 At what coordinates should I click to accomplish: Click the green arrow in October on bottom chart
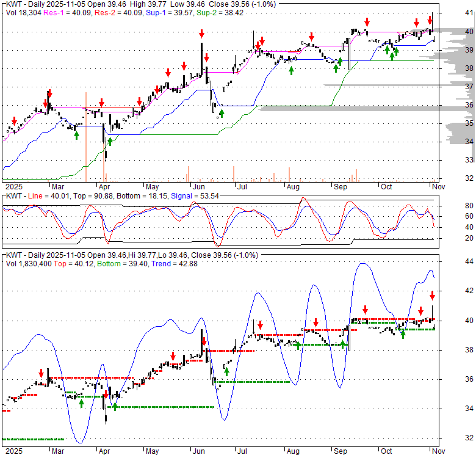403,334
